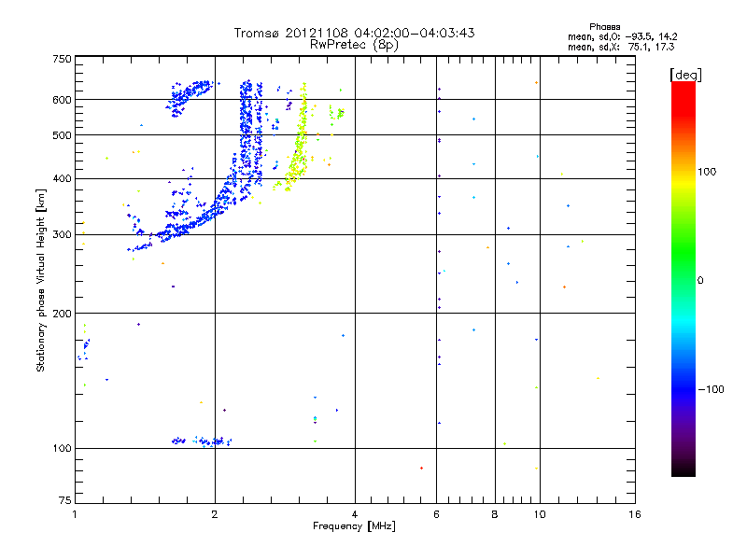Viewport: 747px width, 560px height.
Task: Click the blue E-layer echo cluster near 100 km
Action: click(202, 441)
